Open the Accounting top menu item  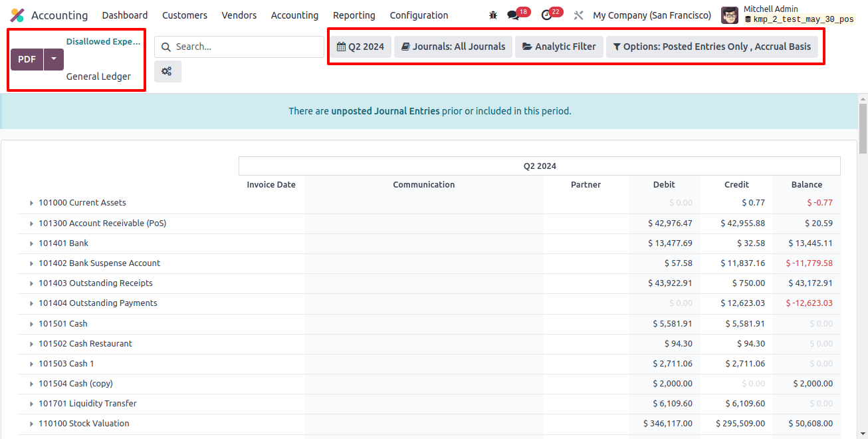[x=294, y=15]
